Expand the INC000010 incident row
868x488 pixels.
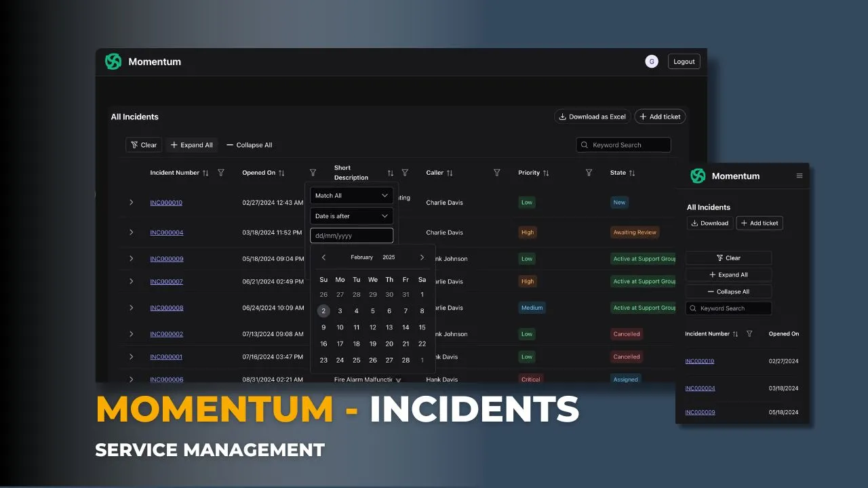131,202
